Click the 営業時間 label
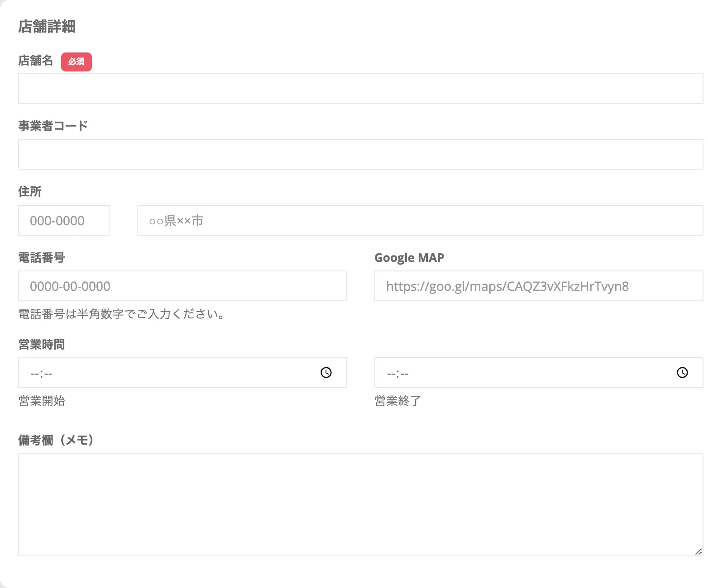The width and height of the screenshot is (708, 588). point(42,344)
